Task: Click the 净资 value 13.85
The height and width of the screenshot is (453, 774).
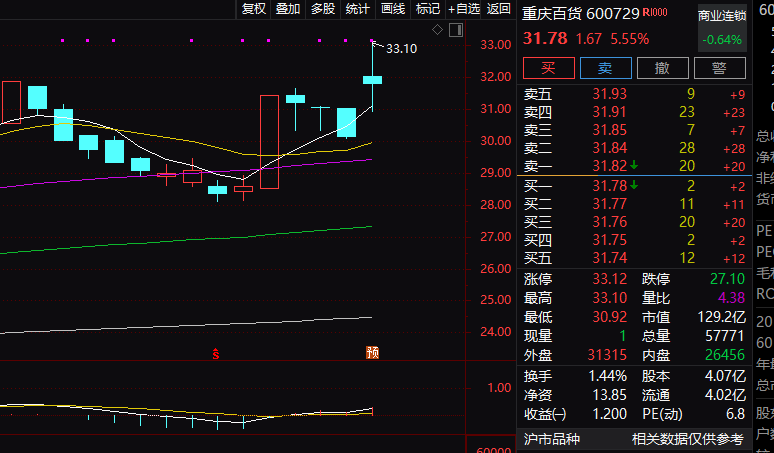Action: pyautogui.click(x=610, y=395)
